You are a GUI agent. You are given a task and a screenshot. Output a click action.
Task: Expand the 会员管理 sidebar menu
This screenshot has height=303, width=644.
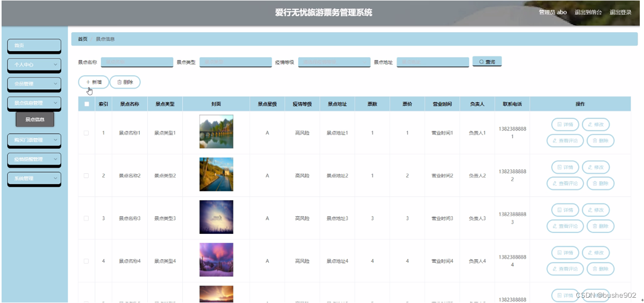pyautogui.click(x=34, y=83)
